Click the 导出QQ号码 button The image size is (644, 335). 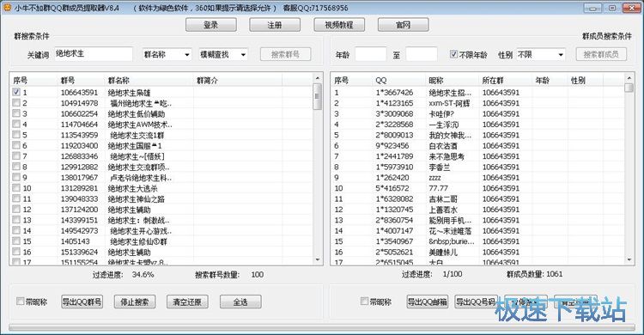[476, 301]
